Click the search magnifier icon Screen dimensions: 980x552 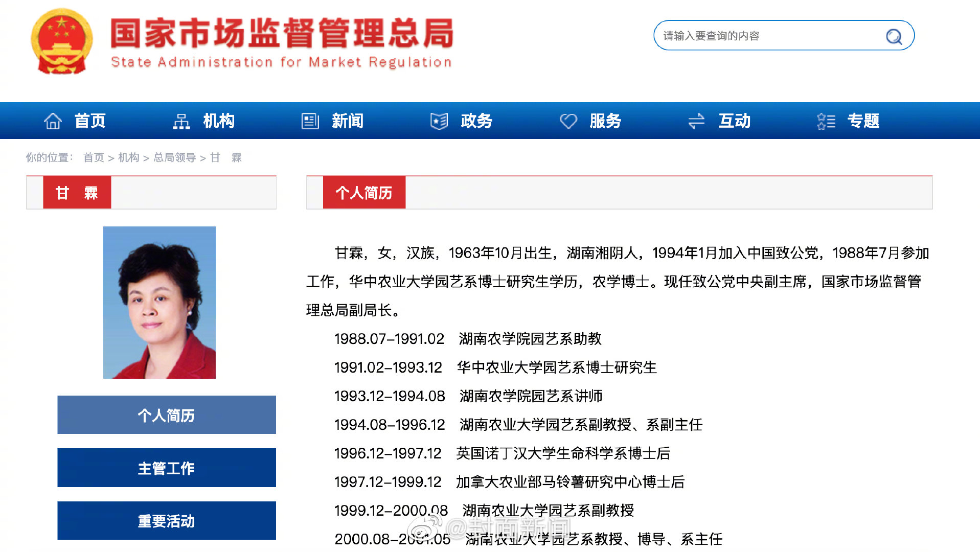coord(894,36)
